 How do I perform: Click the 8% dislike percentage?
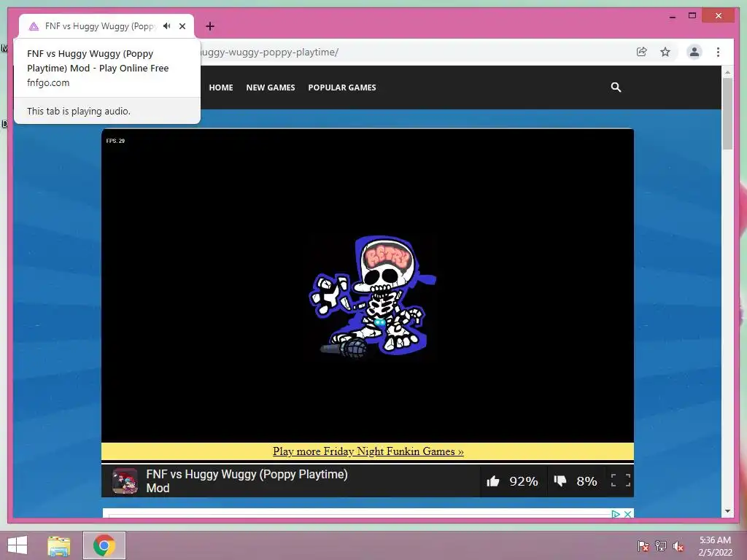(587, 481)
